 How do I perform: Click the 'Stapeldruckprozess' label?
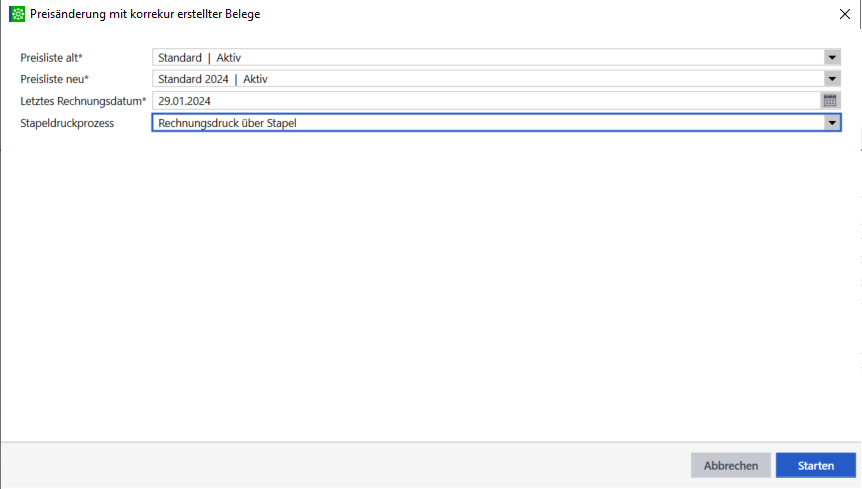(67, 123)
